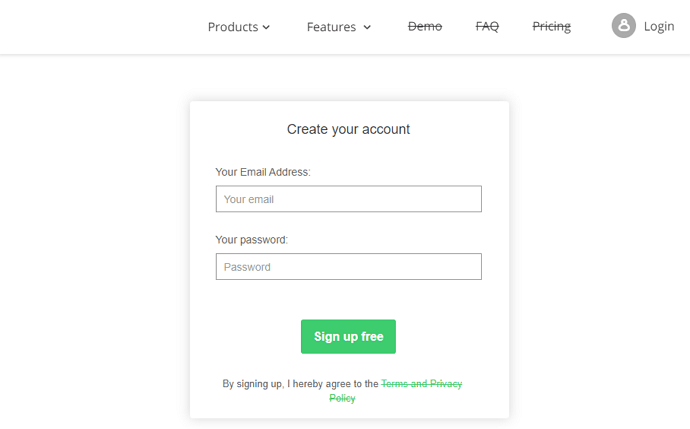Click the Login text link
Viewport: 690px width, 429px height.
point(659,26)
